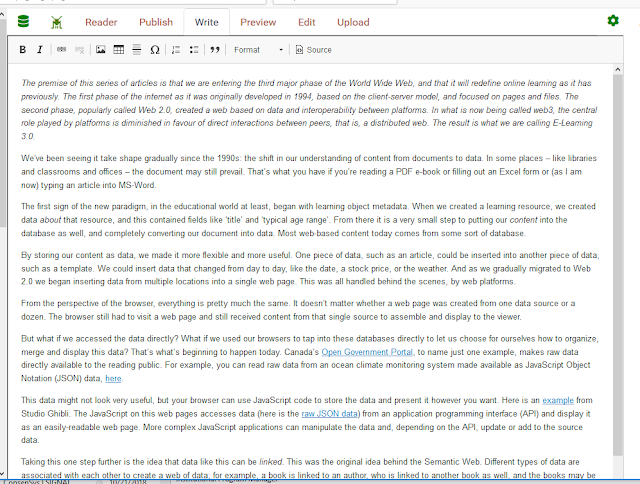Open the Studio Ghibli 'example' link
The image size is (640, 484).
pyautogui.click(x=558, y=400)
